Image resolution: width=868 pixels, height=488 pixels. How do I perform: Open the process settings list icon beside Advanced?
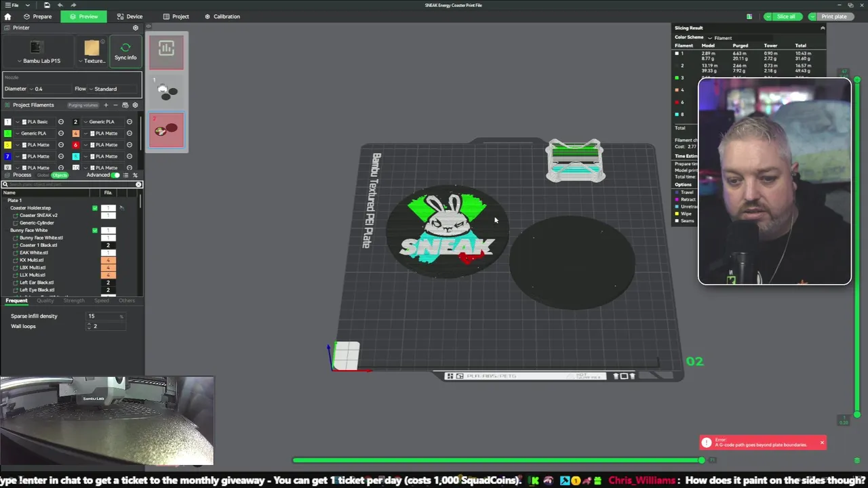tap(126, 175)
